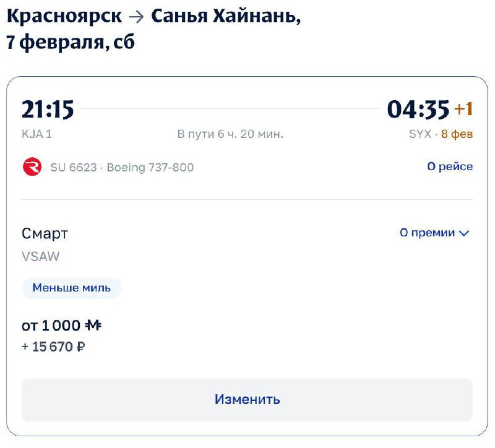Click the Rossiya airline red logo icon
This screenshot has width=495, height=448.
tap(32, 167)
